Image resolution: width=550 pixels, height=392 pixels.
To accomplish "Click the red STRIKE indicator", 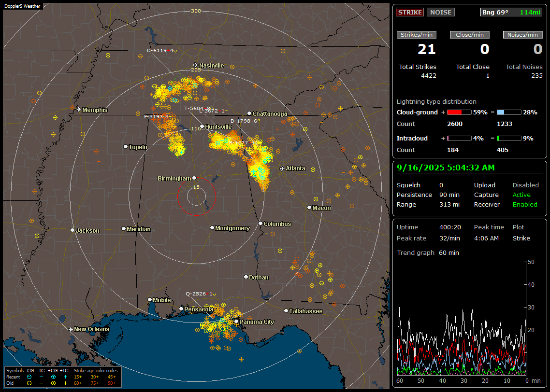I will 410,12.
